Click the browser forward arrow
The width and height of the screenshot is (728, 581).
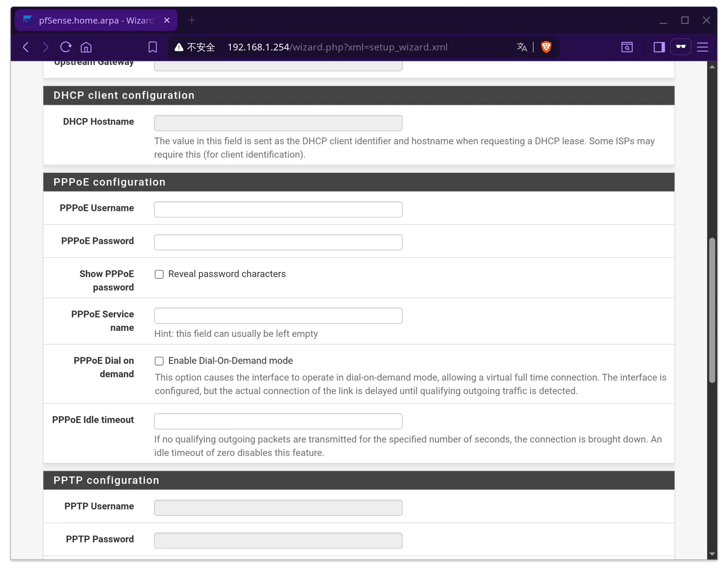pyautogui.click(x=45, y=47)
